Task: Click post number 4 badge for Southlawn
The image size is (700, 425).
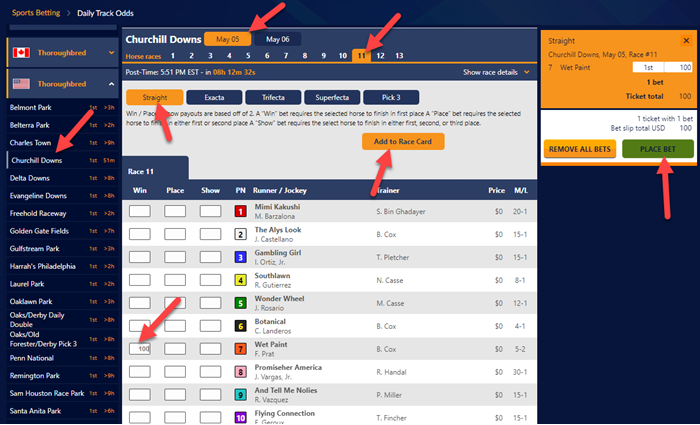Action: tap(241, 280)
